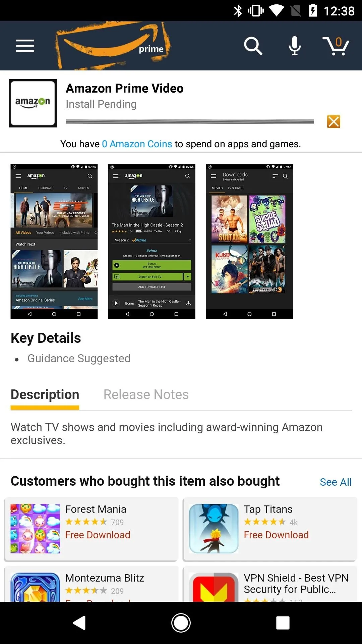362x644 pixels.
Task: Open the Forest Mania app listing
Action: [x=91, y=529]
